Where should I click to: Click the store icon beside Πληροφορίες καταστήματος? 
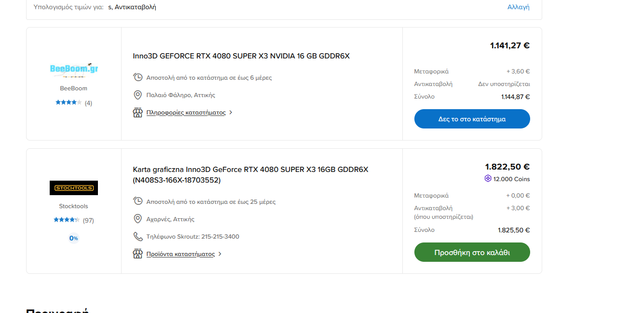pos(137,113)
